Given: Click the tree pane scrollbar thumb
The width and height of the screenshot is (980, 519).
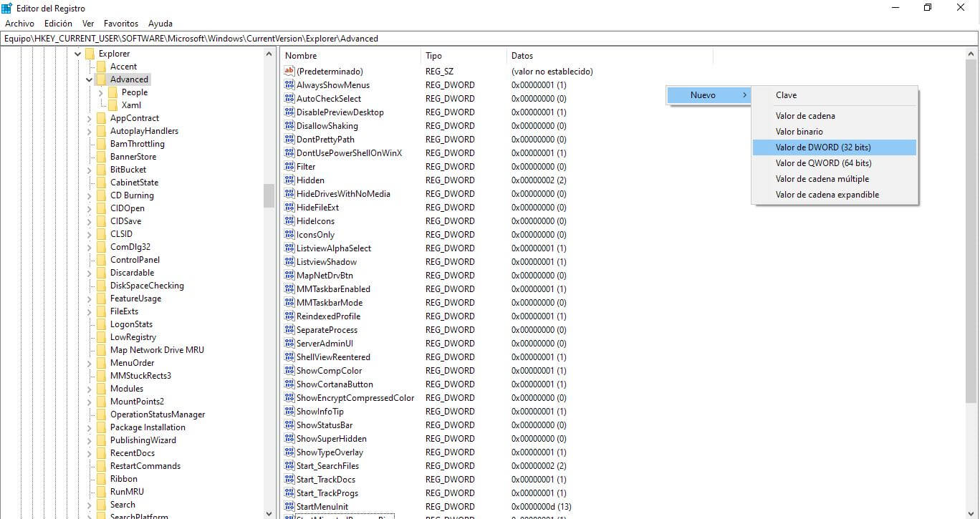Looking at the screenshot, I should 269,195.
